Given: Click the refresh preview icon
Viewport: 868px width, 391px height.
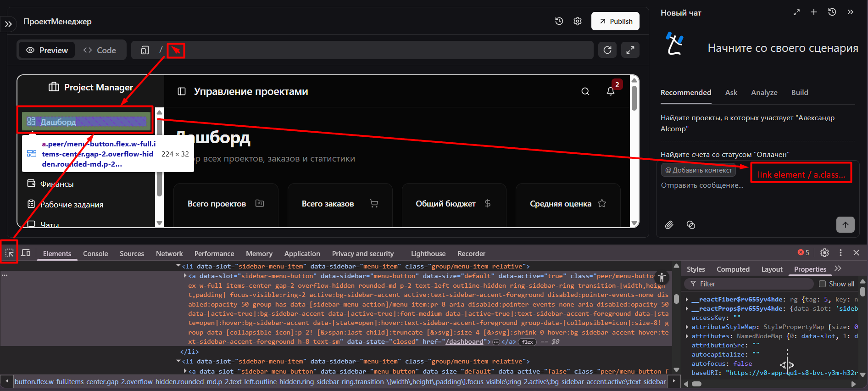Looking at the screenshot, I should (607, 50).
